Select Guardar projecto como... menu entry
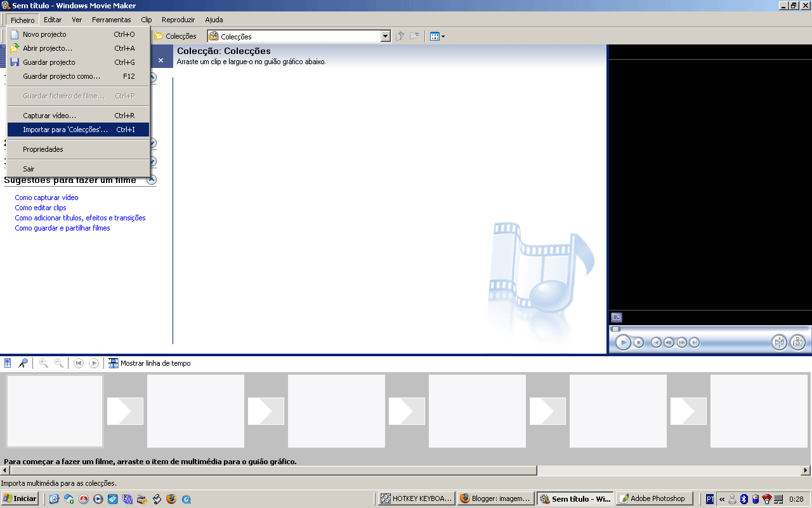This screenshot has height=508, width=812. pos(78,76)
